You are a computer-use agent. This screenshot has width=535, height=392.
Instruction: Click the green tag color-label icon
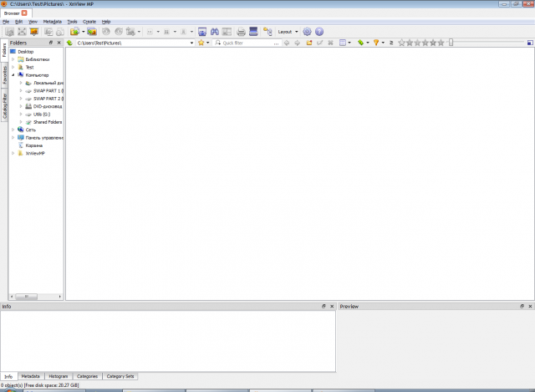point(360,43)
